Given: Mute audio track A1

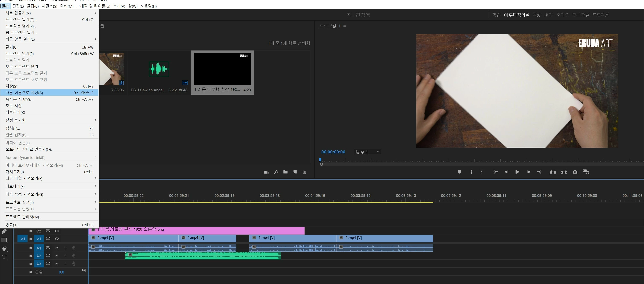Looking at the screenshot, I should [x=57, y=248].
